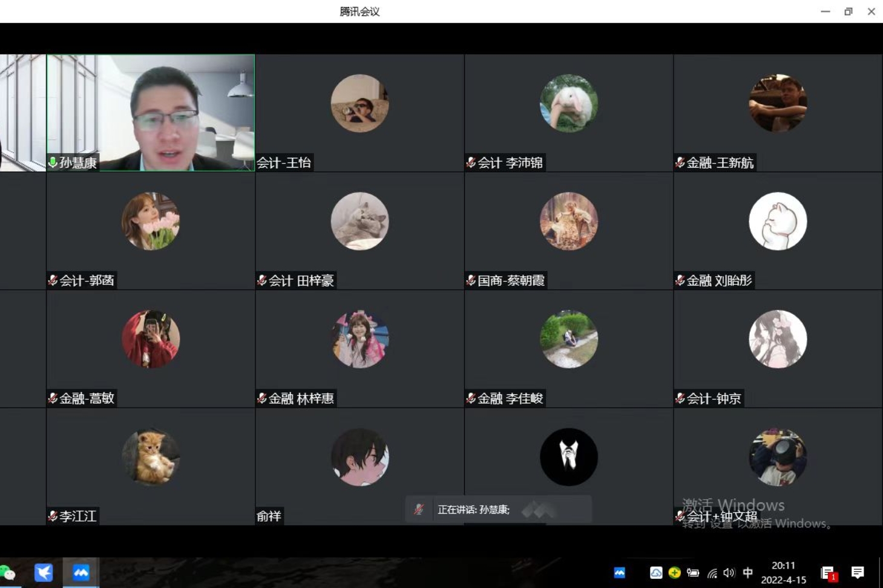Click 孙慧康's green microphone indicator

point(53,162)
